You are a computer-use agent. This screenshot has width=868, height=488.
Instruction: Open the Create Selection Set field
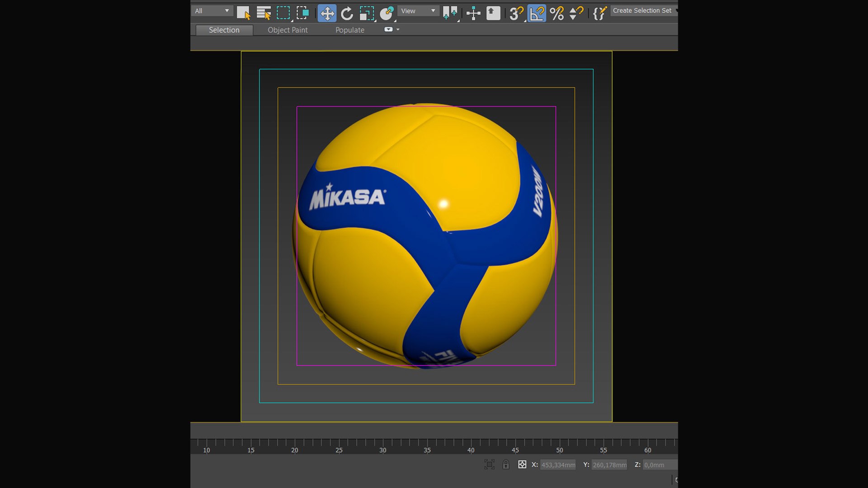644,10
